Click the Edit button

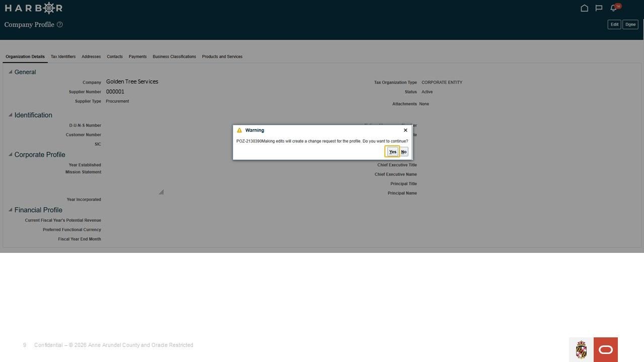[x=614, y=25]
